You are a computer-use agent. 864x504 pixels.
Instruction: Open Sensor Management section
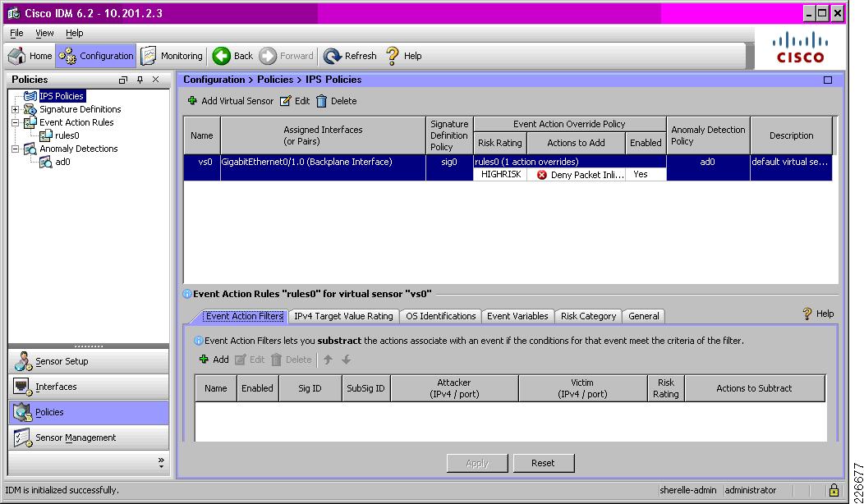coord(89,438)
